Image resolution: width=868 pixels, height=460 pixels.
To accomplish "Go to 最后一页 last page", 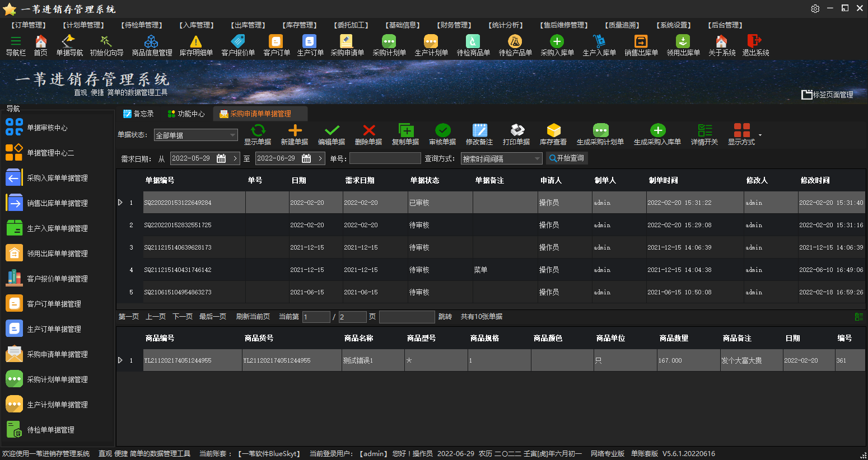I will click(213, 317).
